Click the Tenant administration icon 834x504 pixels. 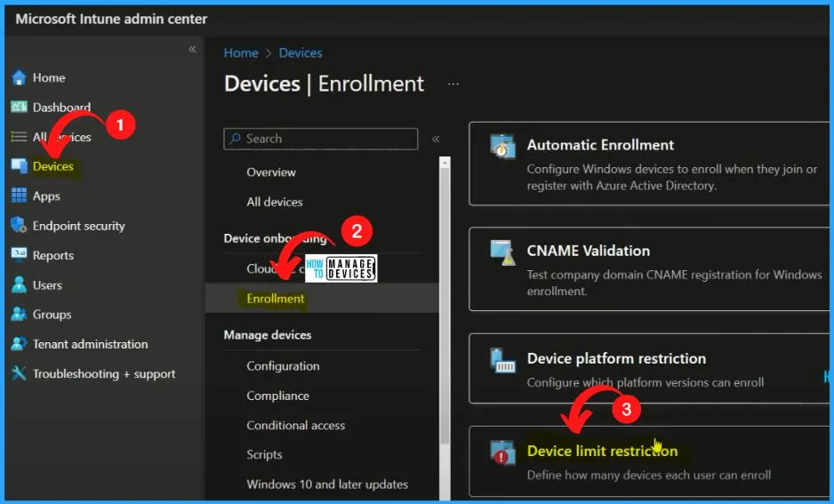pyautogui.click(x=20, y=344)
